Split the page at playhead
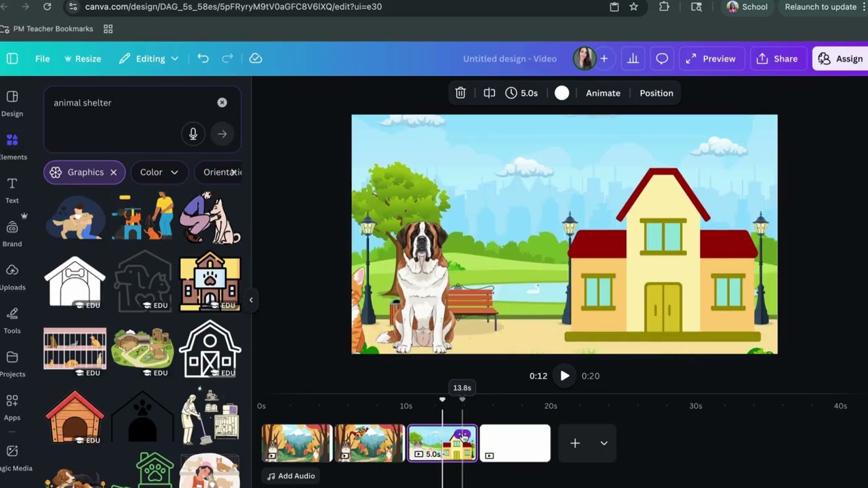 tap(489, 93)
